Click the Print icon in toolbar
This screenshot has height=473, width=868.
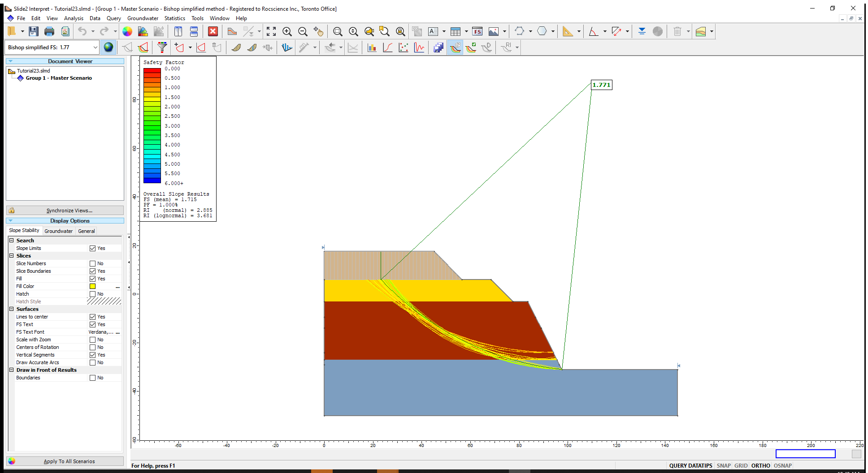(49, 31)
